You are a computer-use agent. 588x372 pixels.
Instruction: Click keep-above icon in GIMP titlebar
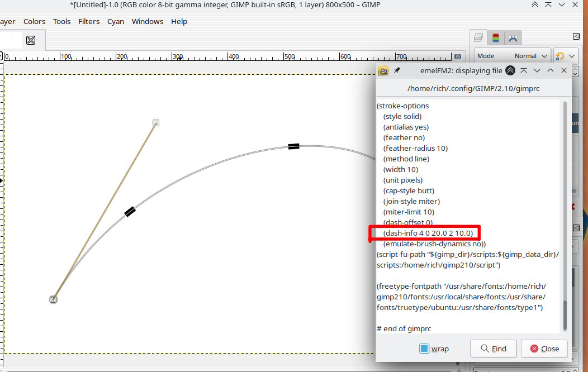coord(535,4)
